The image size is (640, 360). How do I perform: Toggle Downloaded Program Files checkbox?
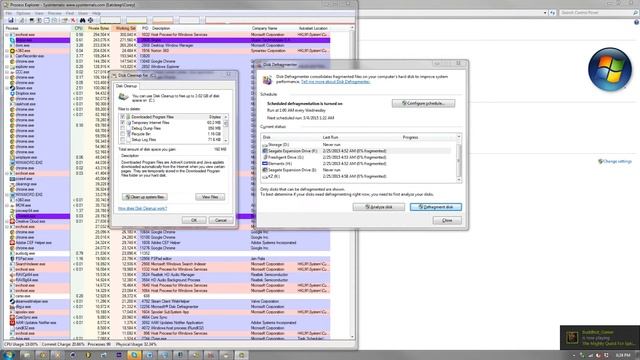pyautogui.click(x=122, y=117)
